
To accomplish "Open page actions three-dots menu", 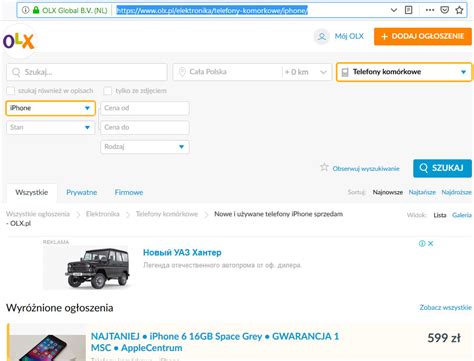I will (430, 10).
